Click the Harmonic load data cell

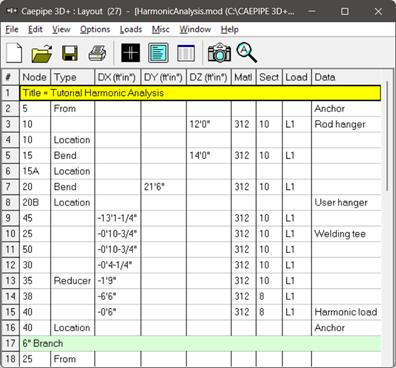[x=346, y=312]
